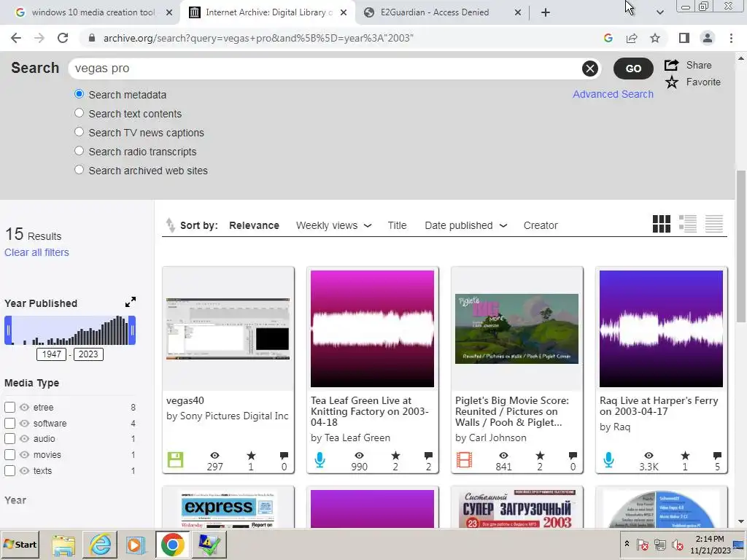Sort results by Title

tap(397, 226)
